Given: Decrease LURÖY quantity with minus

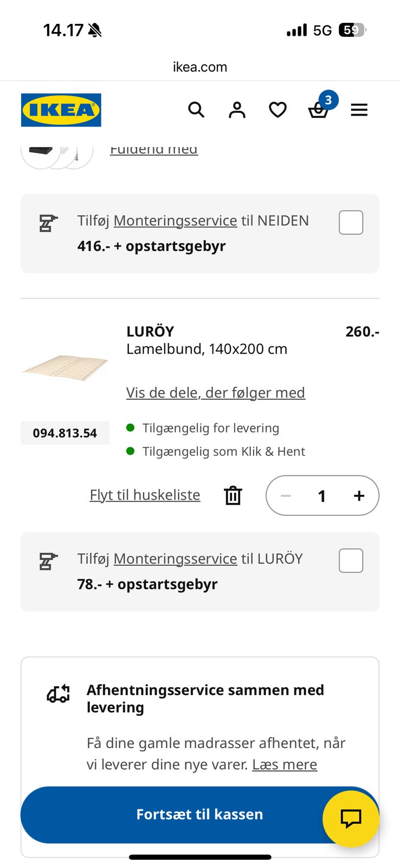Looking at the screenshot, I should pos(286,495).
